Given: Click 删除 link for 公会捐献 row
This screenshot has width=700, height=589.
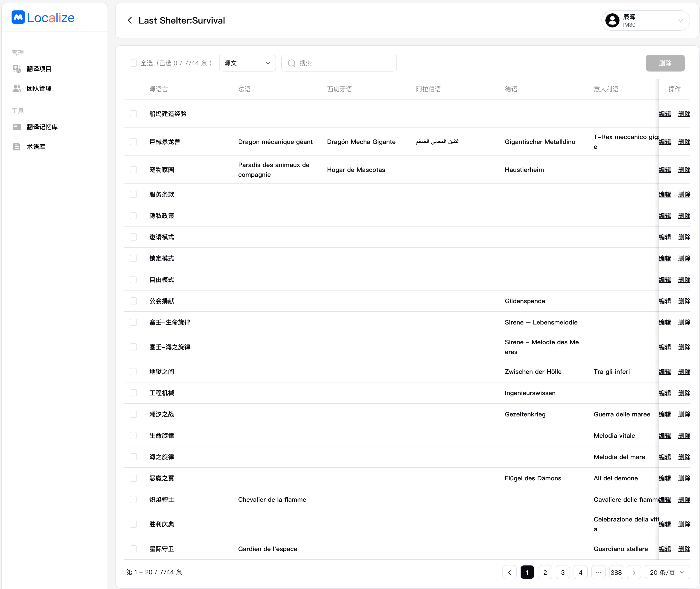Looking at the screenshot, I should coord(684,301).
